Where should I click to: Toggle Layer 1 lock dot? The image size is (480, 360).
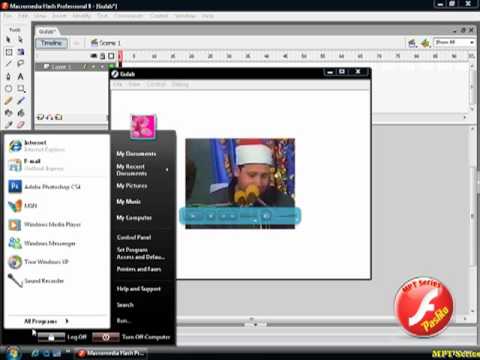pyautogui.click(x=102, y=67)
